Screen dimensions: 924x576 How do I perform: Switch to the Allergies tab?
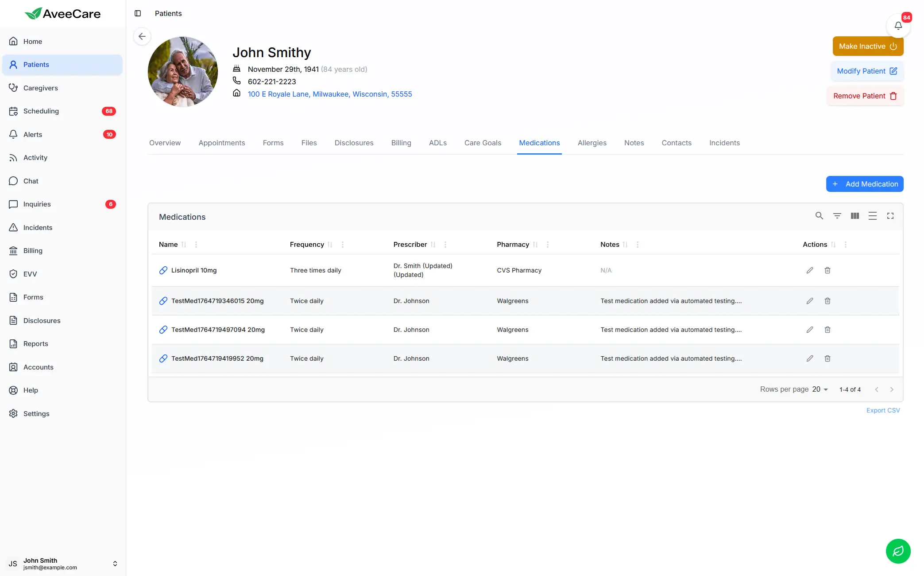coord(592,143)
